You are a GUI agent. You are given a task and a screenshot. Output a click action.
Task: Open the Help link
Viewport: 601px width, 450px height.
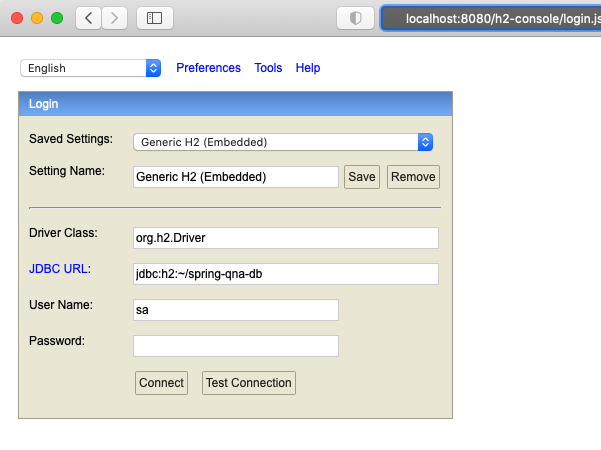[308, 68]
